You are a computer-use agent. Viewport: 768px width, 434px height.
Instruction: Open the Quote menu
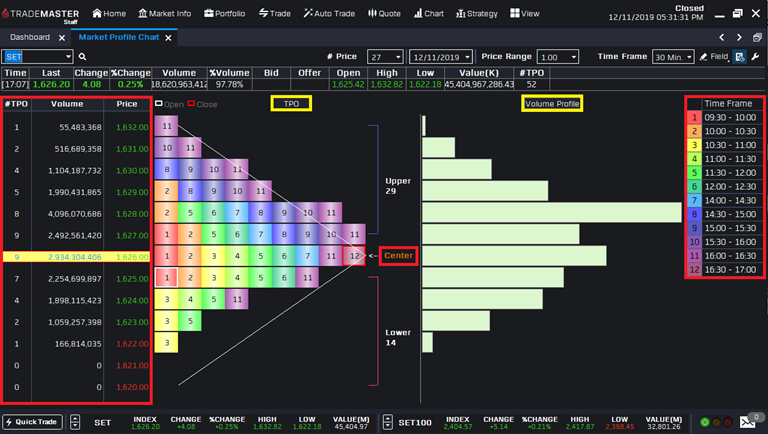[384, 13]
